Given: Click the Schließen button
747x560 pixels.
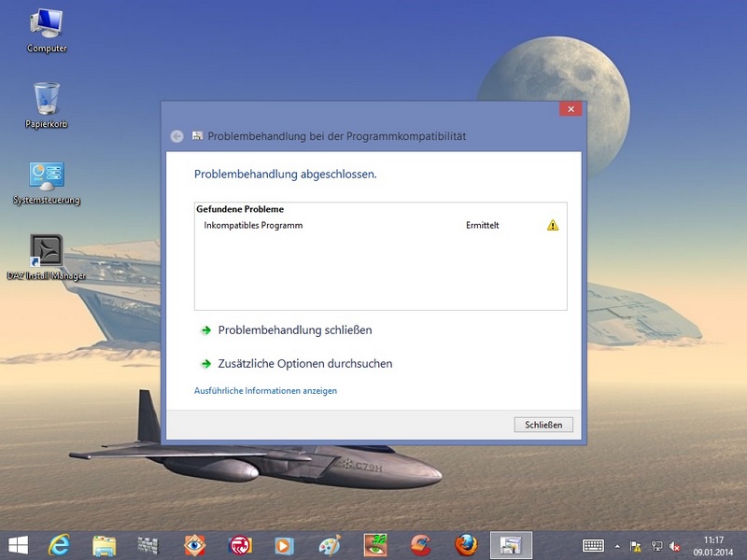Looking at the screenshot, I should (543, 425).
